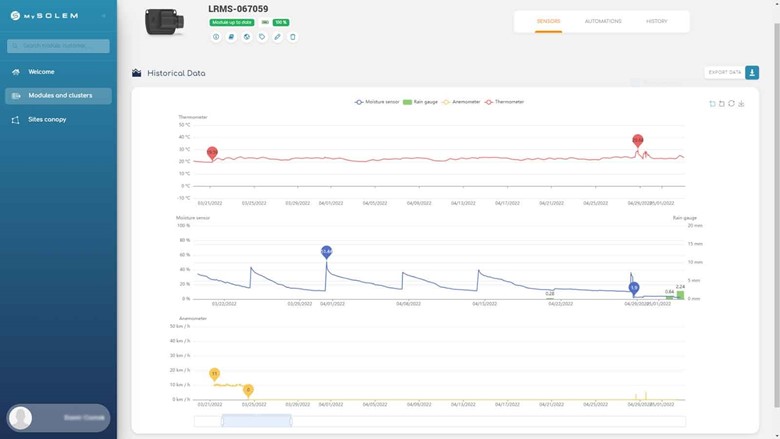Click the search module input field
The width and height of the screenshot is (780, 439).
click(x=58, y=46)
